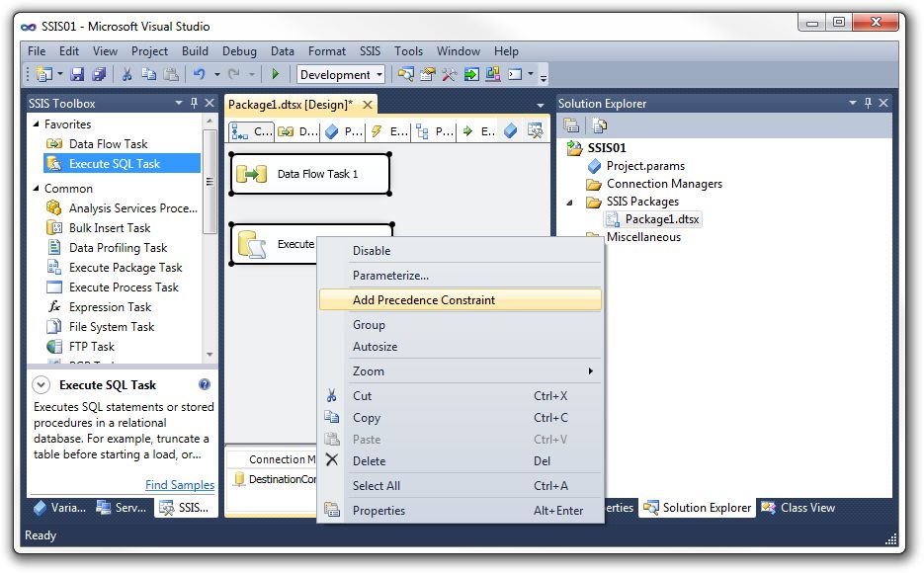Click the colored boxes toolbar icon
Viewport: 924px width, 573px height.
pos(493,74)
